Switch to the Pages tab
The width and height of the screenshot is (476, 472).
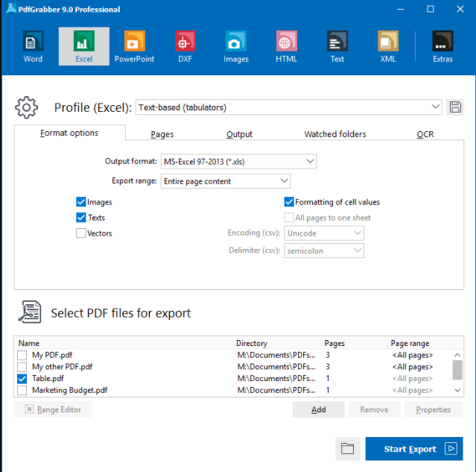point(162,134)
